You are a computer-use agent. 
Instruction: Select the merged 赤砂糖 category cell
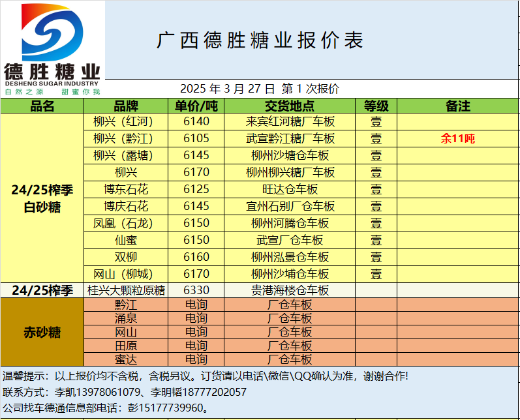(x=42, y=332)
